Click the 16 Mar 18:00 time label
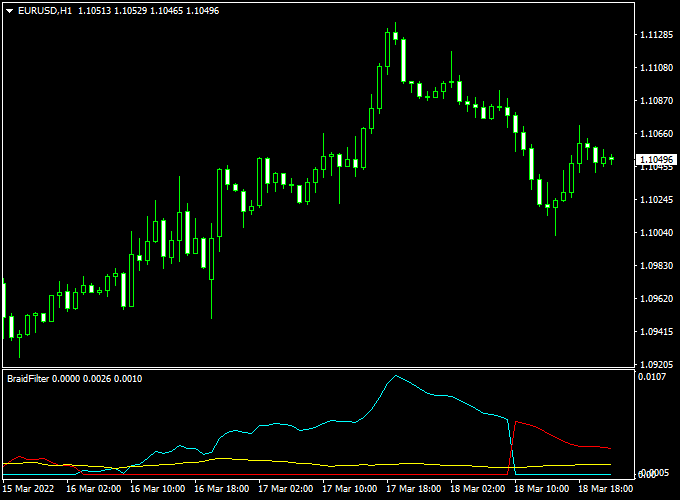 pyautogui.click(x=222, y=489)
